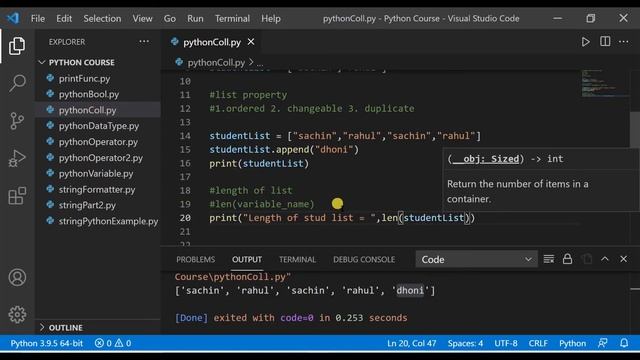Screen dimensions: 640x360
Task: Split the editor to the right
Action: click(x=605, y=42)
